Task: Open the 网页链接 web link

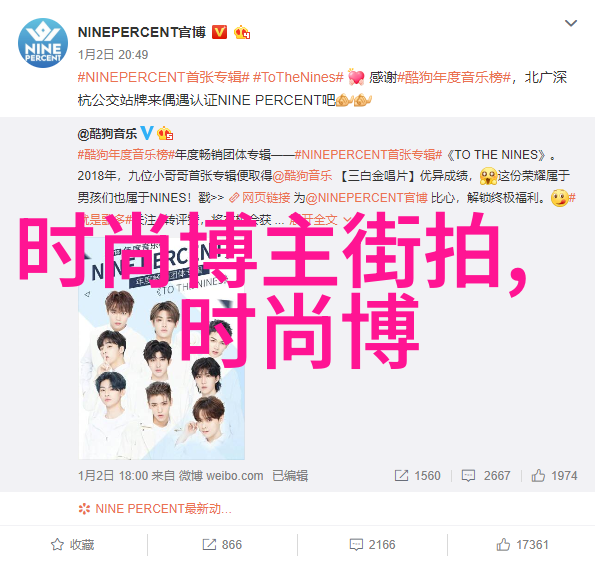Action: [260, 198]
